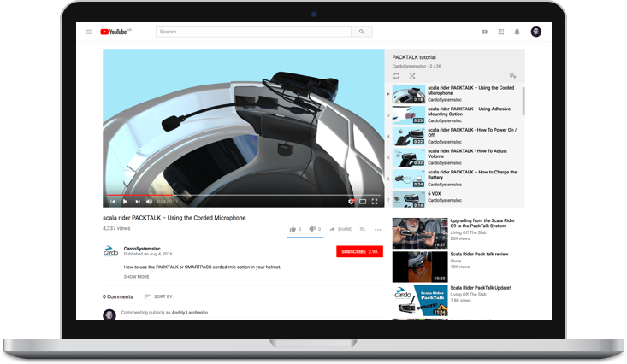The image size is (627, 364).
Task: Like the video with thumbs up
Action: 293,229
